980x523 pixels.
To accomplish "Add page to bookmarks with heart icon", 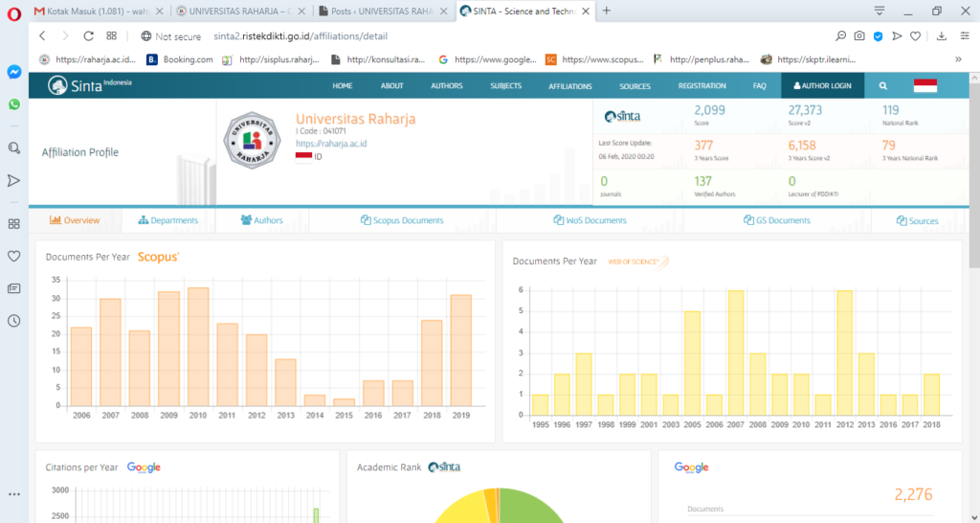I will (915, 36).
